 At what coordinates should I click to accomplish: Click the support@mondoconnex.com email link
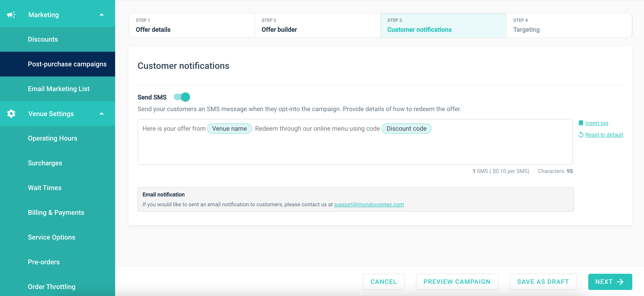(x=369, y=204)
